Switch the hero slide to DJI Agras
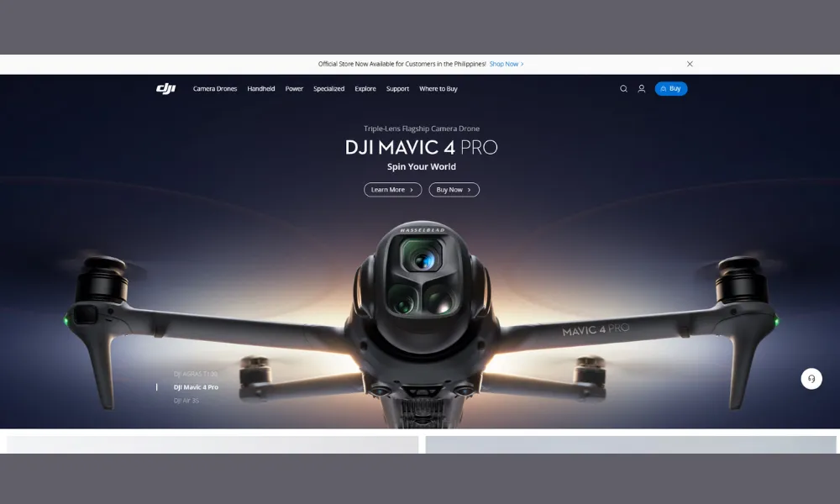This screenshot has height=504, width=840. pyautogui.click(x=196, y=374)
